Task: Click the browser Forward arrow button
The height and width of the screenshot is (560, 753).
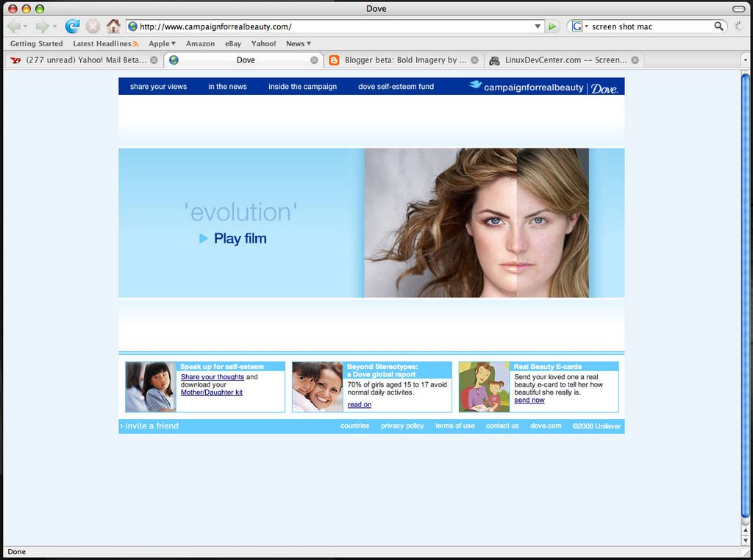Action: pyautogui.click(x=42, y=26)
